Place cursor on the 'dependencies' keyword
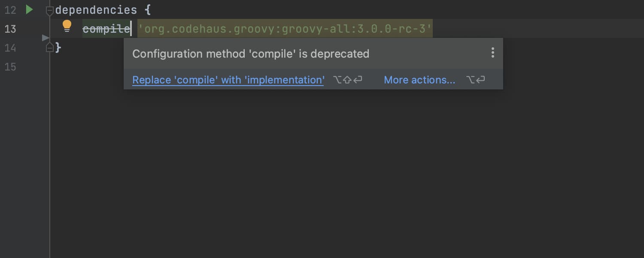Image resolution: width=644 pixels, height=258 pixels. (x=96, y=10)
